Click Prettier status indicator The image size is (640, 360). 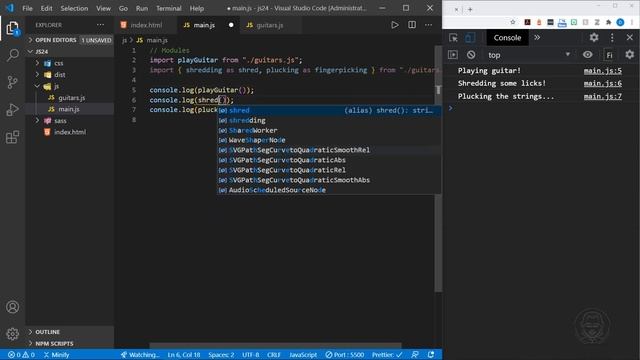point(387,355)
